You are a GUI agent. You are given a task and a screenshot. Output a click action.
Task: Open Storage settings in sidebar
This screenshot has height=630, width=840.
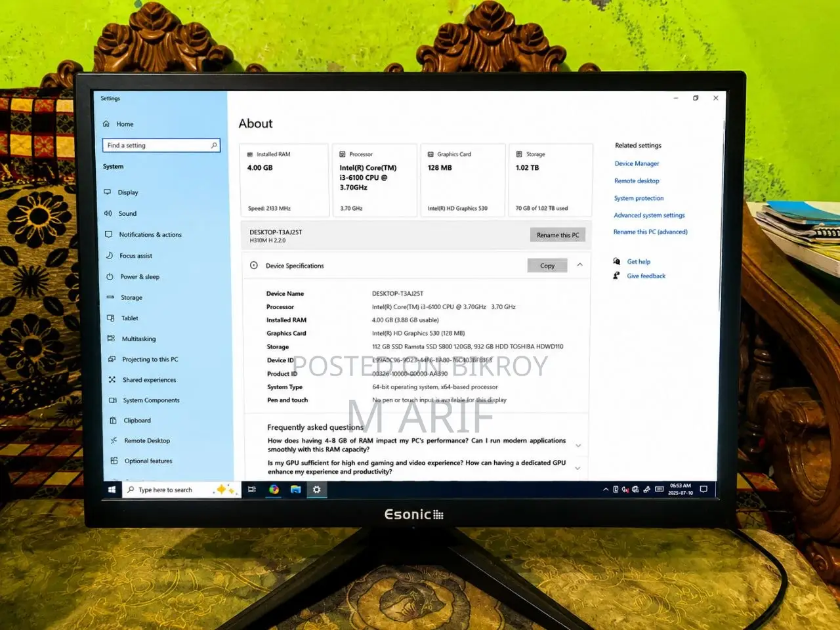124,297
